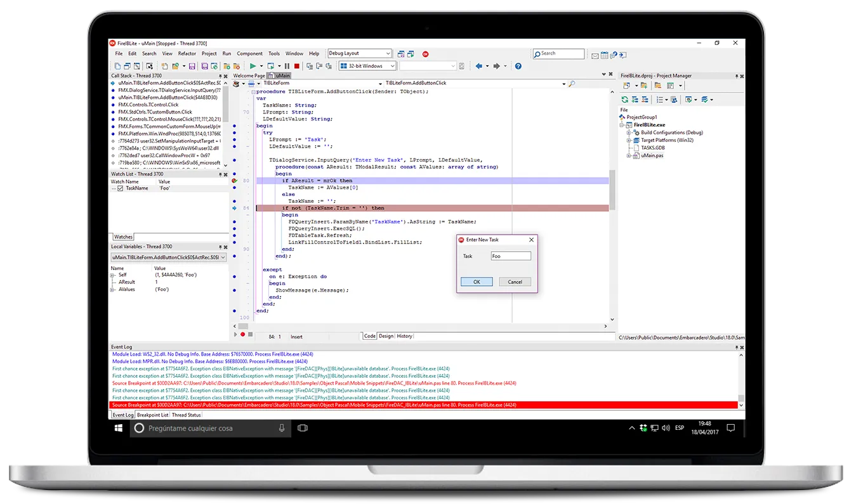Collapse the FireIBLite.exe project node
The height and width of the screenshot is (504, 856).
point(621,125)
